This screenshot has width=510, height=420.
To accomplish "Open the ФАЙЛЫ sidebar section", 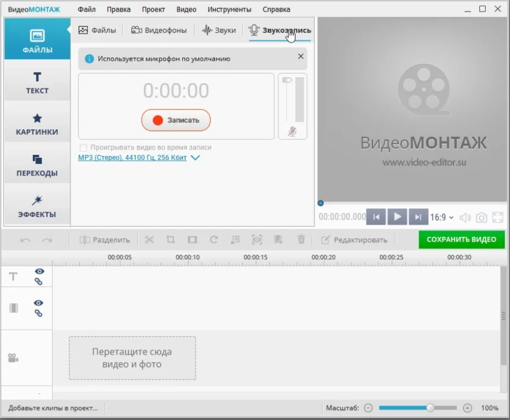I will pyautogui.click(x=37, y=39).
